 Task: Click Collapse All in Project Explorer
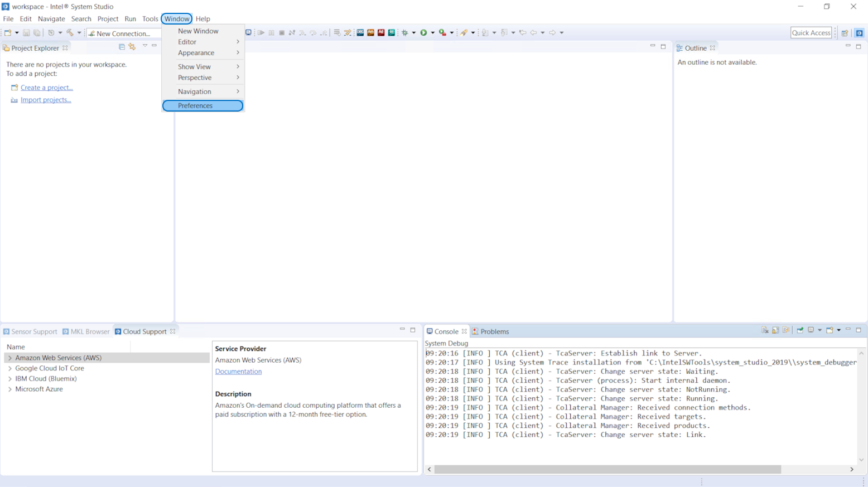[x=122, y=47]
